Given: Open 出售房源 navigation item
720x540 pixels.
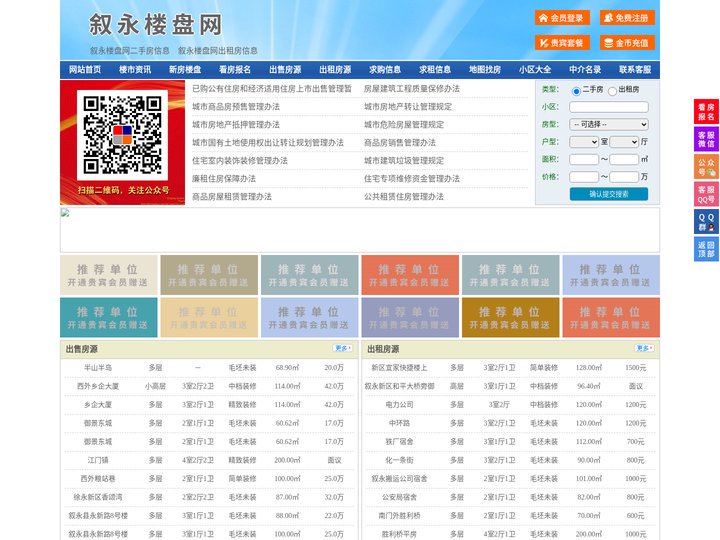Looking at the screenshot, I should point(285,70).
